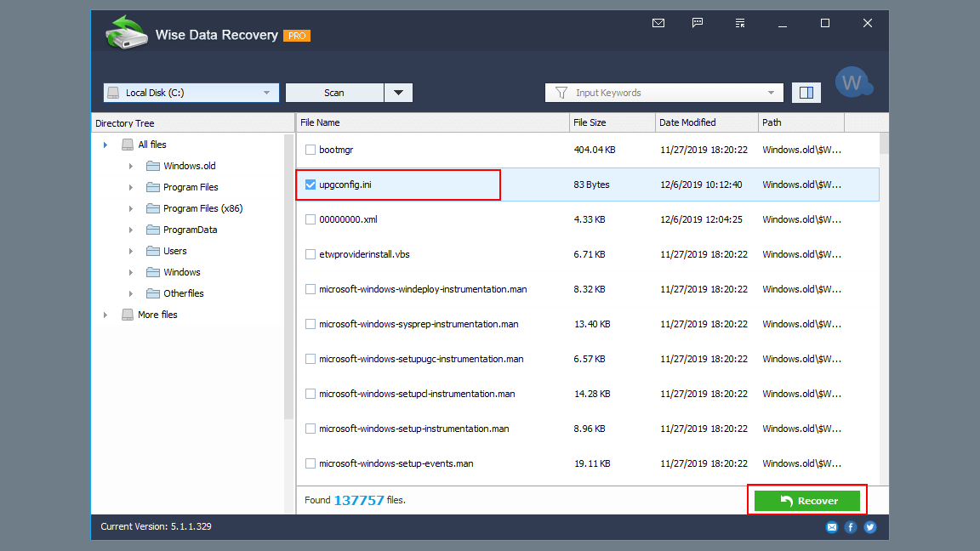The image size is (980, 551).
Task: Check the etwproviderinstall.vbs checkbox
Action: coord(310,254)
